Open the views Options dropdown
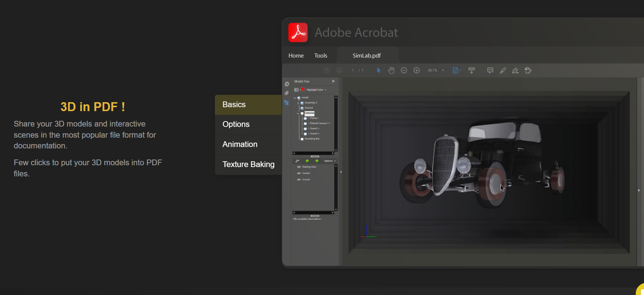Viewport: 644px width, 295px height. click(x=330, y=161)
